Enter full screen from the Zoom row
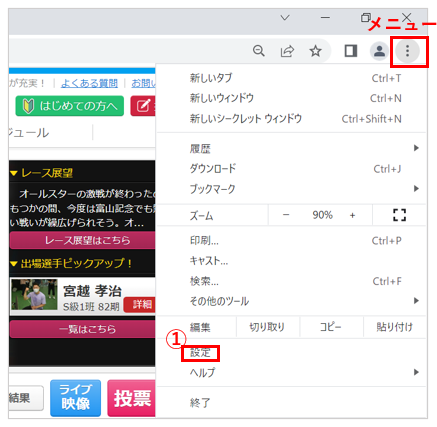The height and width of the screenshot is (427, 437). 399,215
